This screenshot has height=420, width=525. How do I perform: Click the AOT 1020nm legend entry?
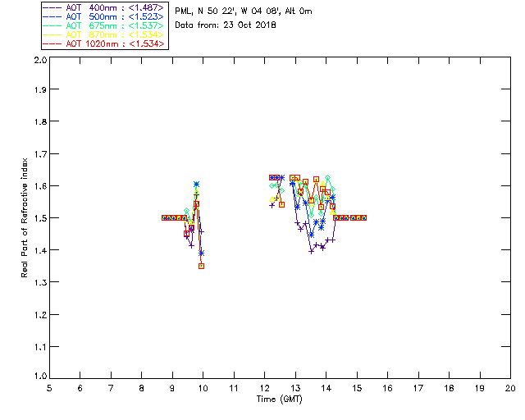pyautogui.click(x=103, y=43)
